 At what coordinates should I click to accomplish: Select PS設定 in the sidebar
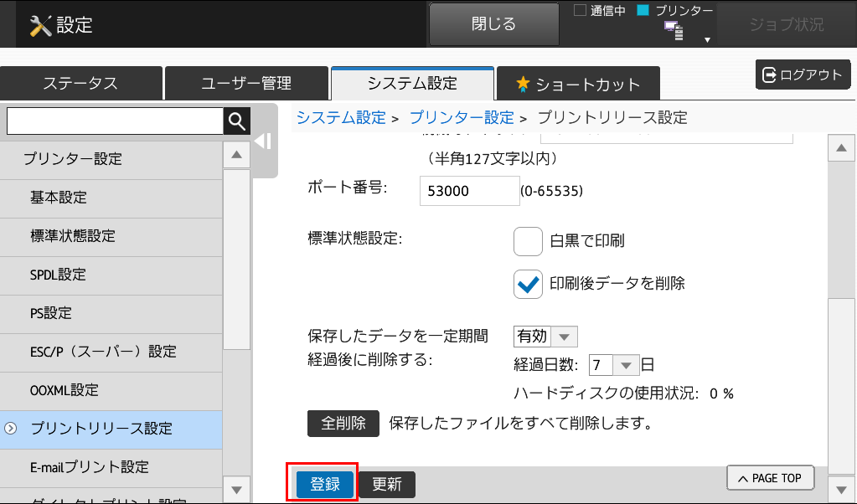(x=111, y=313)
